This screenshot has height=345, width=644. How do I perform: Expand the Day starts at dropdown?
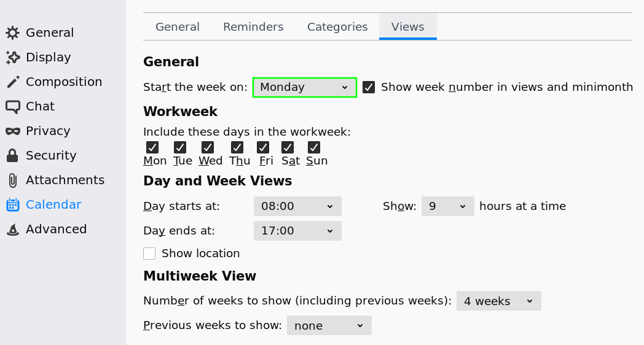coord(297,206)
